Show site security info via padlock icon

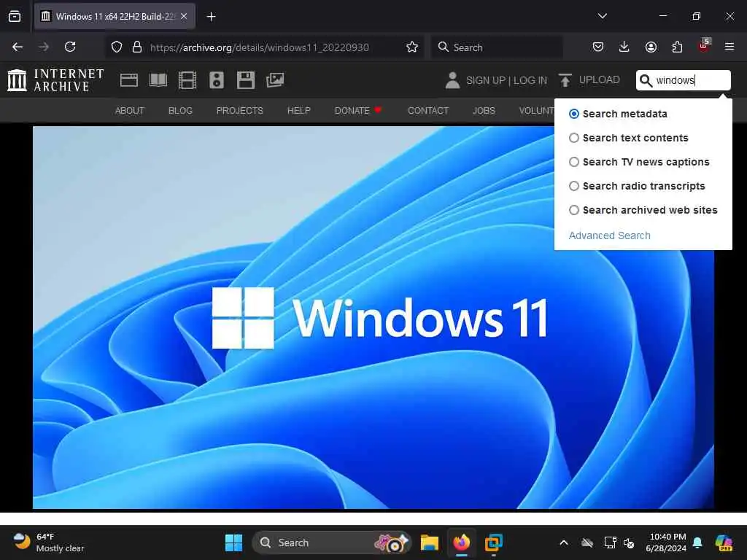[x=137, y=47]
